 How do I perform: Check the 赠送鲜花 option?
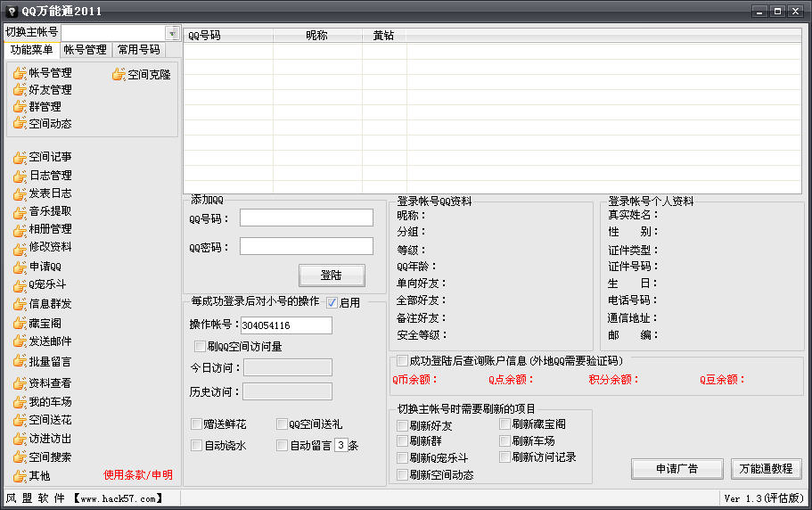[196, 424]
